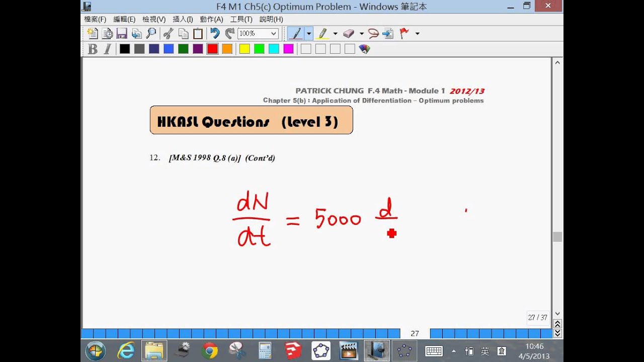Expand the Pen settings dropdown arrow
Image resolution: width=644 pixels, height=362 pixels.
(x=309, y=34)
